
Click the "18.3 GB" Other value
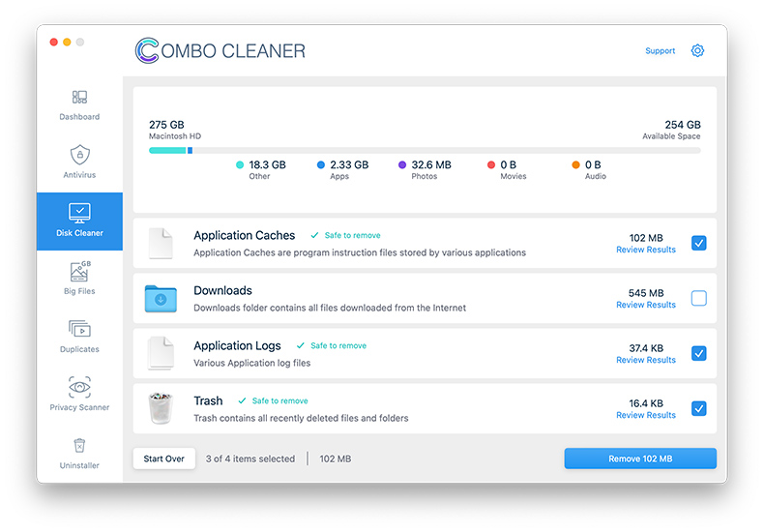(268, 164)
